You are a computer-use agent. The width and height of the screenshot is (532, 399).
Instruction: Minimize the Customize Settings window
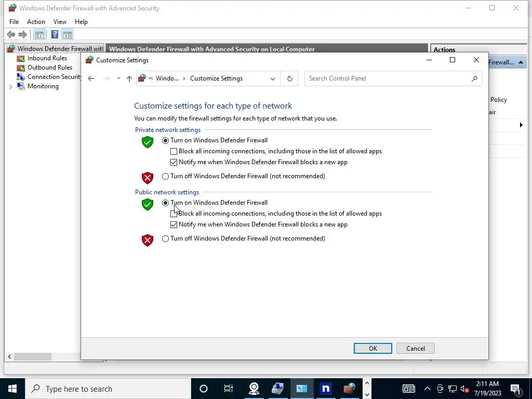point(429,60)
